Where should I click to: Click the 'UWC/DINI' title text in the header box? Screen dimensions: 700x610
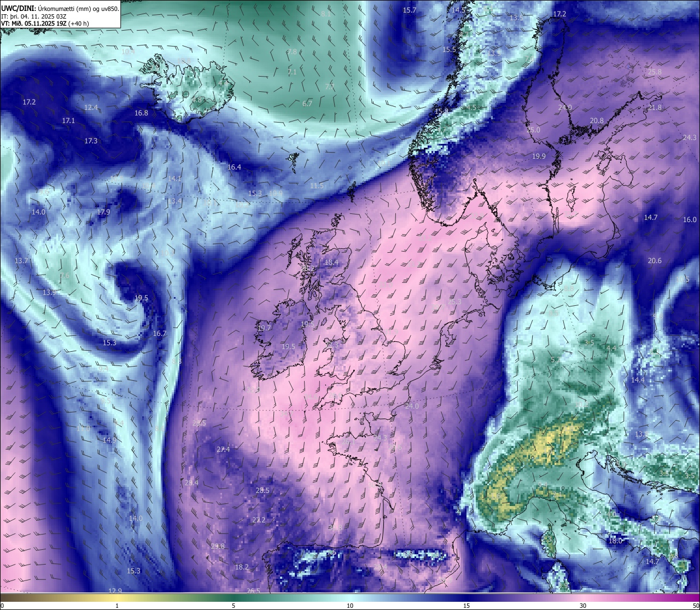tap(19, 8)
